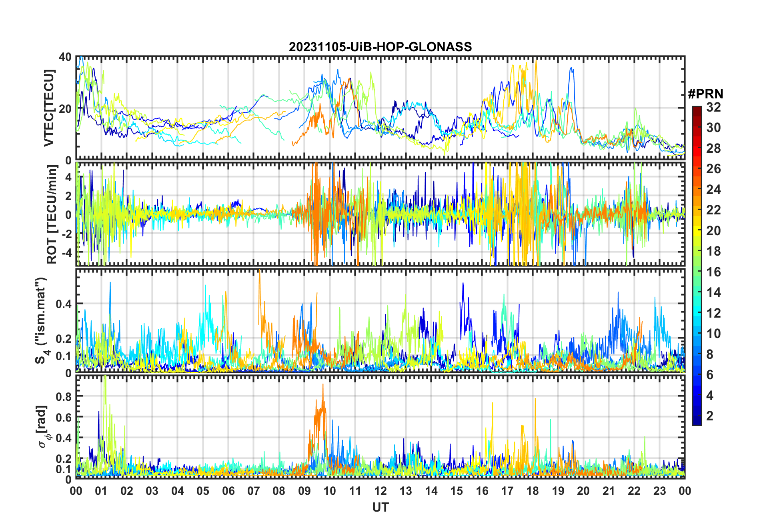Click the sigma phi y-axis tick 0.6
This screenshot has height=532, width=761.
tap(64, 417)
